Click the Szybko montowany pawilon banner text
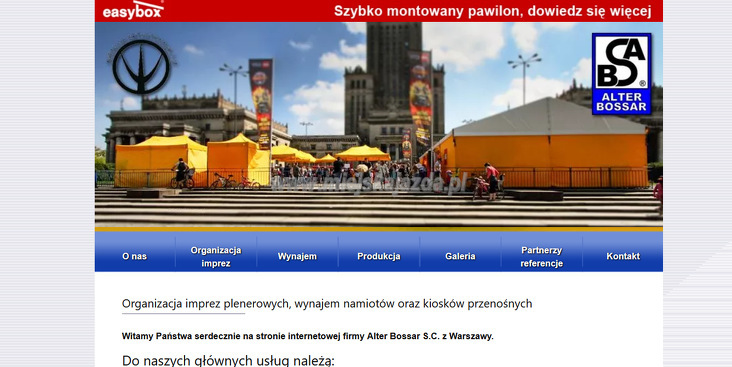The image size is (732, 367). (x=493, y=11)
